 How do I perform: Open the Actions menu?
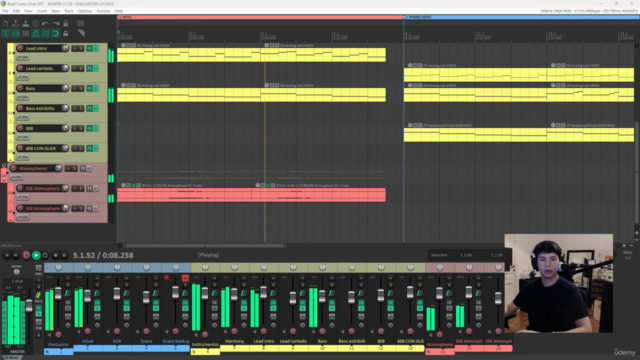(103, 11)
